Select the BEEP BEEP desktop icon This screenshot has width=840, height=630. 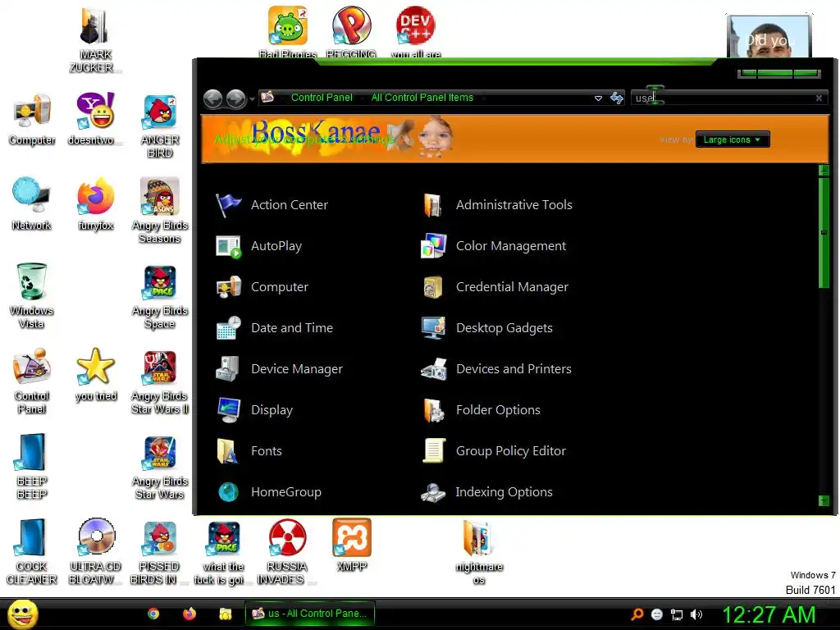point(32,467)
